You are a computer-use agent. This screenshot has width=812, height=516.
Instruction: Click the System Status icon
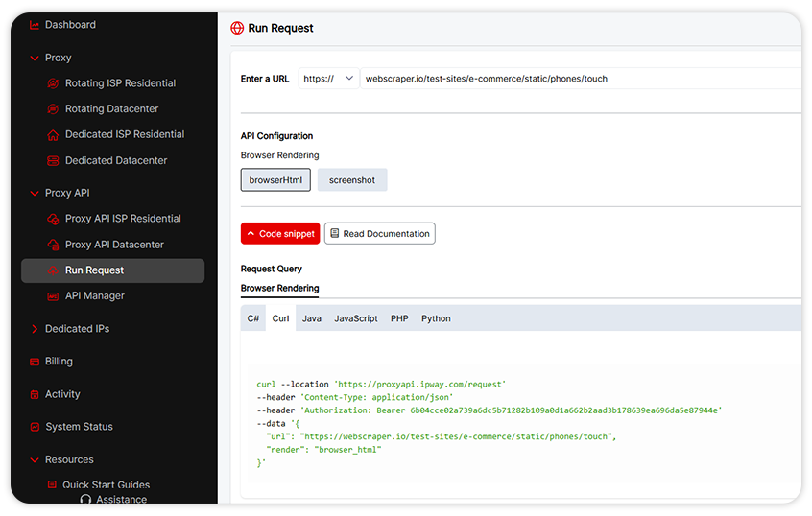[36, 427]
